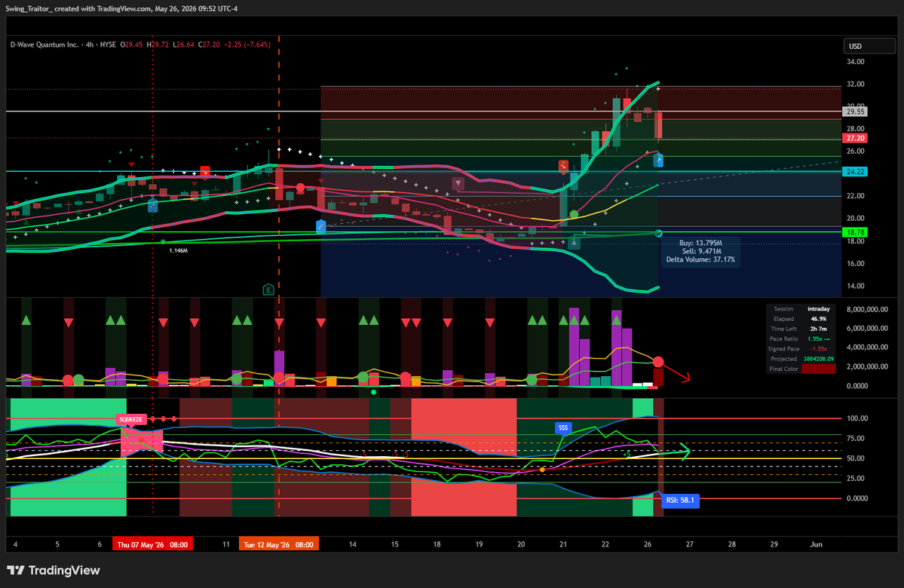Click the 1.146M volume label on the chart
Image resolution: width=904 pixels, height=588 pixels.
[x=178, y=251]
